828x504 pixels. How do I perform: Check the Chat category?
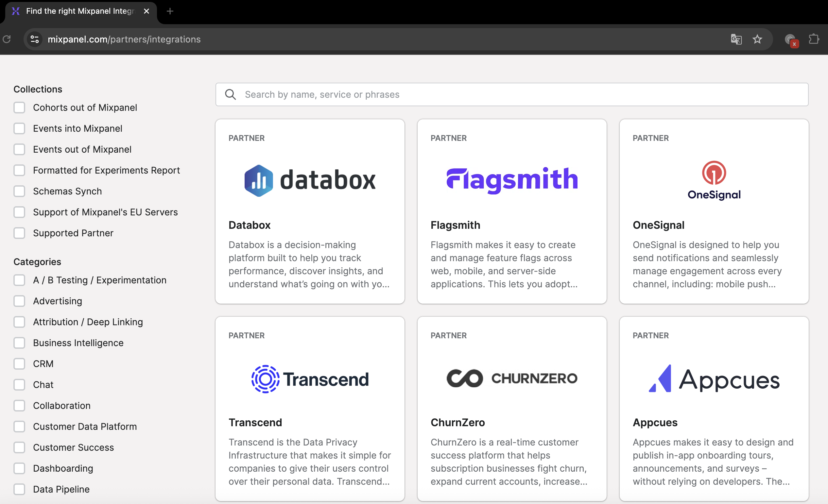[20, 385]
